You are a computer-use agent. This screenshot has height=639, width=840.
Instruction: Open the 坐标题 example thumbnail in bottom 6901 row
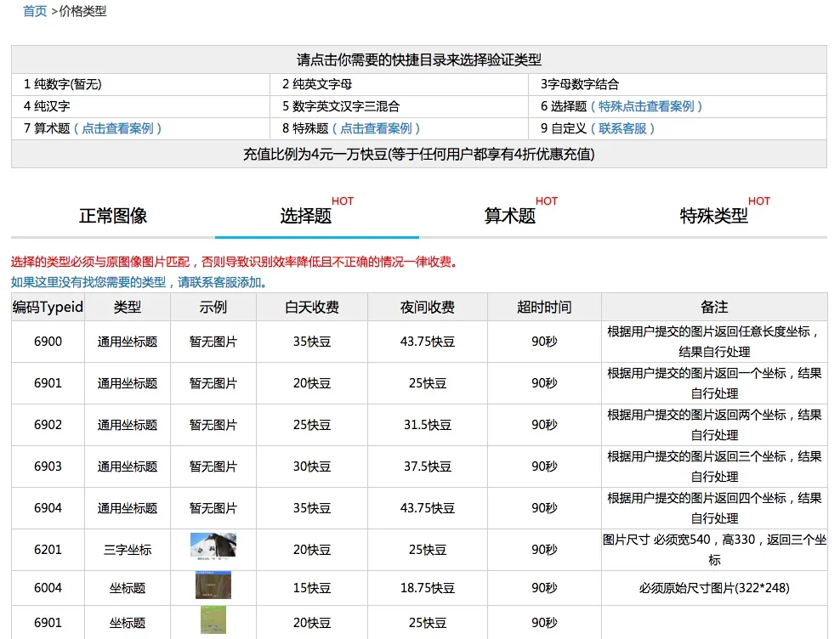(x=213, y=620)
